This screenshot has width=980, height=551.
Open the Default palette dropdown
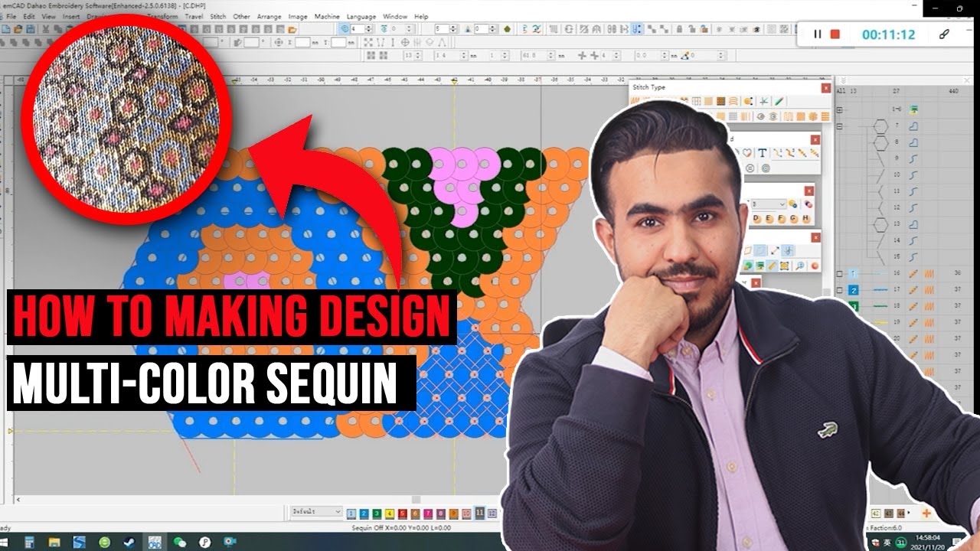317,511
